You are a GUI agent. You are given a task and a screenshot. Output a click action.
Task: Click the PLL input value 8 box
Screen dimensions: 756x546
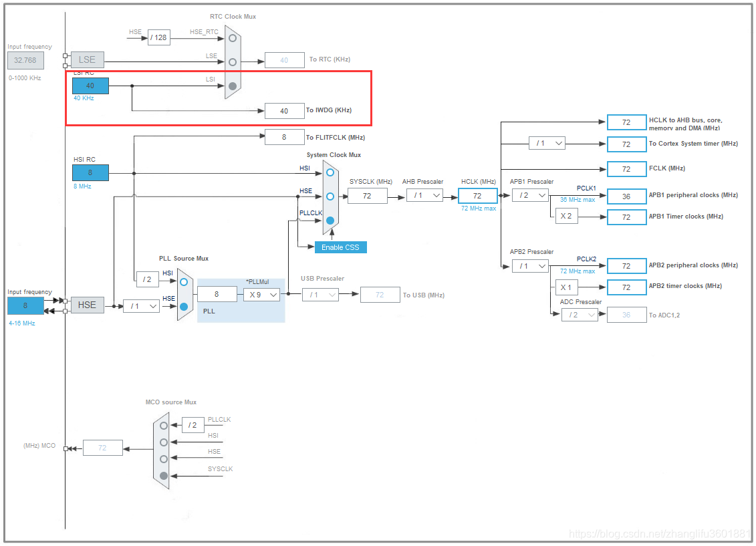[x=217, y=294]
